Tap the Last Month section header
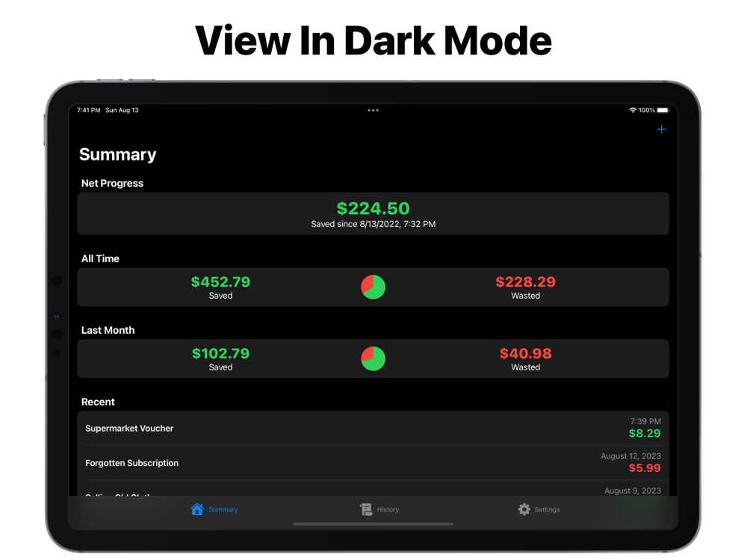747x560 pixels. [108, 330]
